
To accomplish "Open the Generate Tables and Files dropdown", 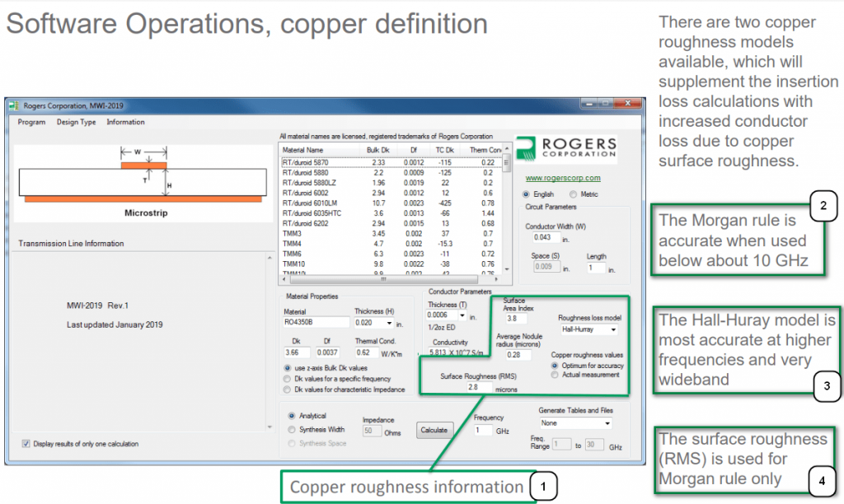I will click(x=575, y=423).
